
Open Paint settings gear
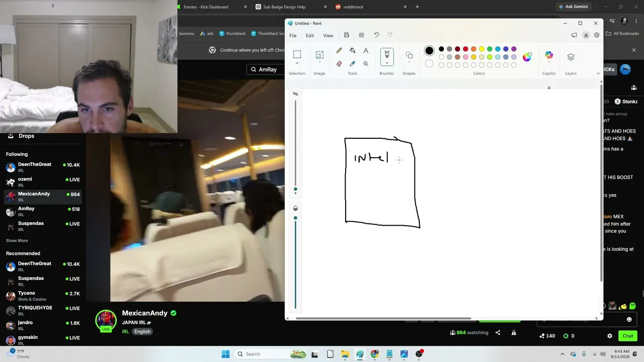click(x=597, y=35)
